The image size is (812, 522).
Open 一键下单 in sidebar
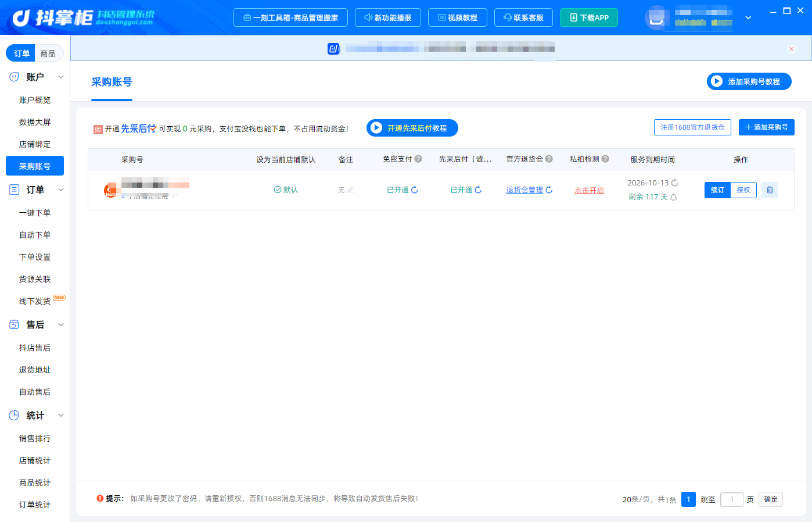[35, 213]
